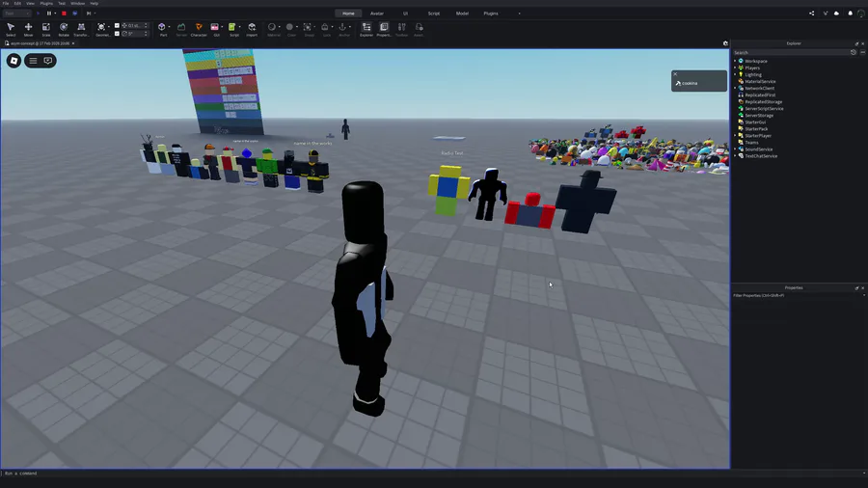Expand the TextChatService node
Screen dimensions: 868x488
click(x=735, y=156)
